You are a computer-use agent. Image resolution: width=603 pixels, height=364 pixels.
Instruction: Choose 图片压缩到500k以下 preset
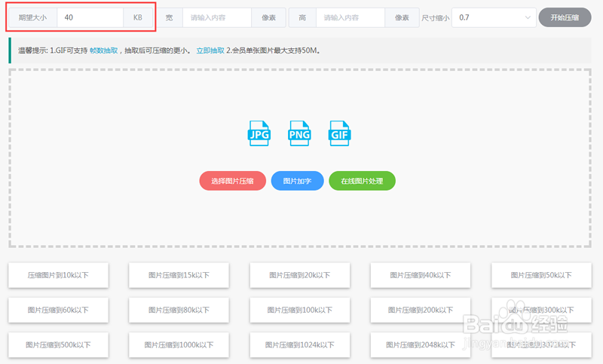click(x=58, y=344)
